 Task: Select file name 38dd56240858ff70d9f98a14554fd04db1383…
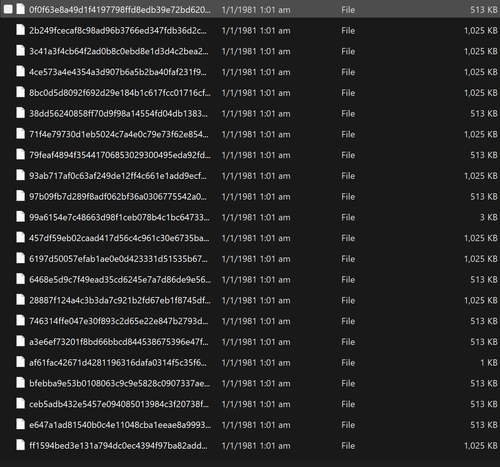point(118,114)
